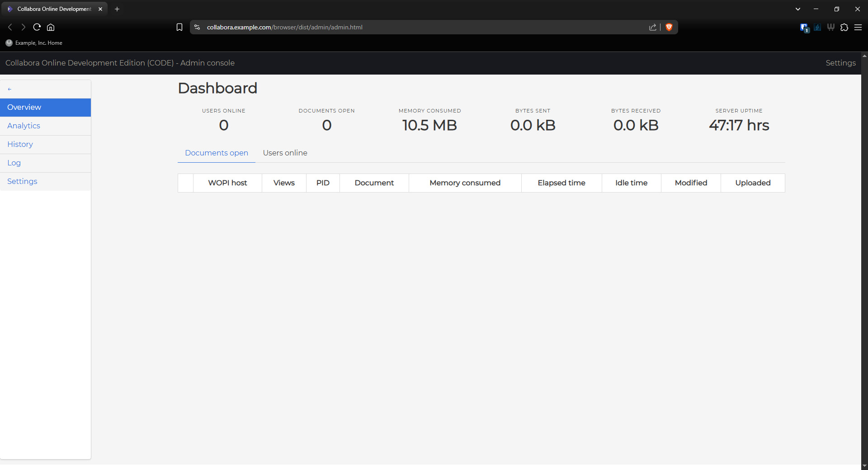The width and height of the screenshot is (868, 470).
Task: Open the extensions puzzle icon
Action: pyautogui.click(x=844, y=27)
